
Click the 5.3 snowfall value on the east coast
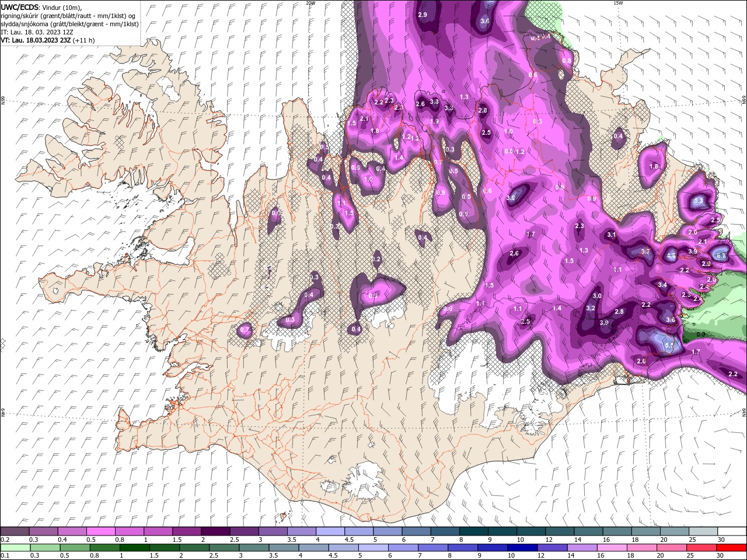pos(699,201)
